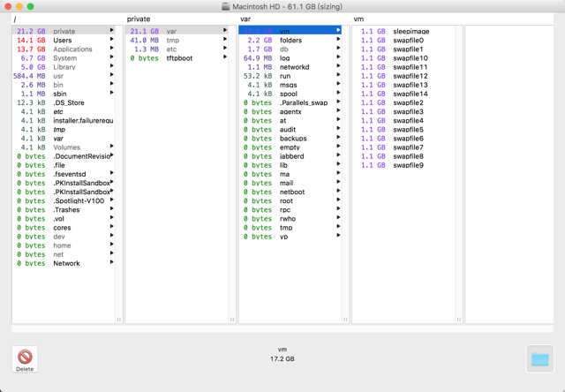Viewport: 565px width, 392px height.
Task: Expand the networkd directory arrow
Action: 338,66
